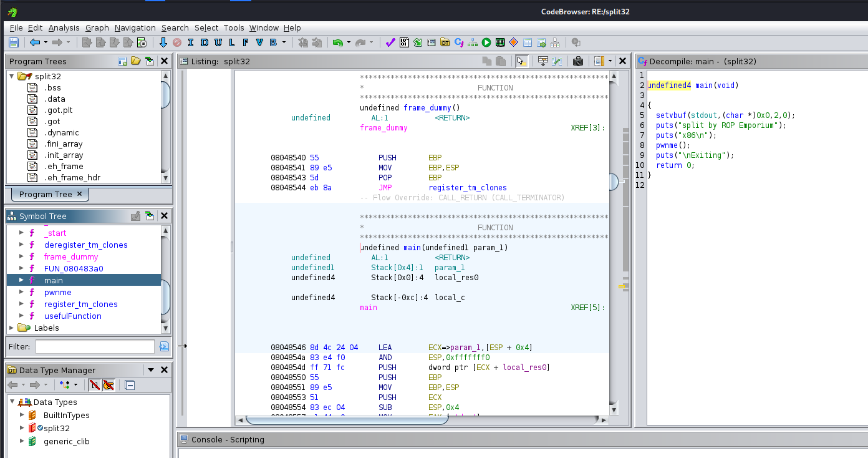Click the green play Script Manager icon
The height and width of the screenshot is (458, 868).
click(486, 42)
